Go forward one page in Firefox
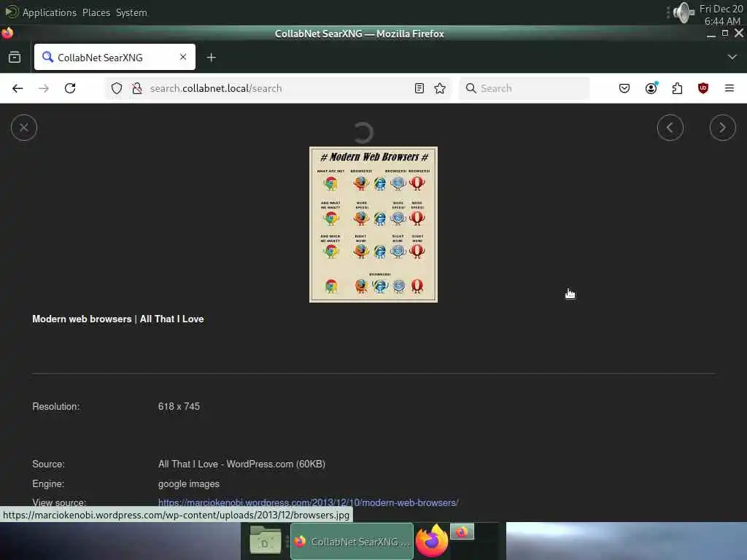 44,88
